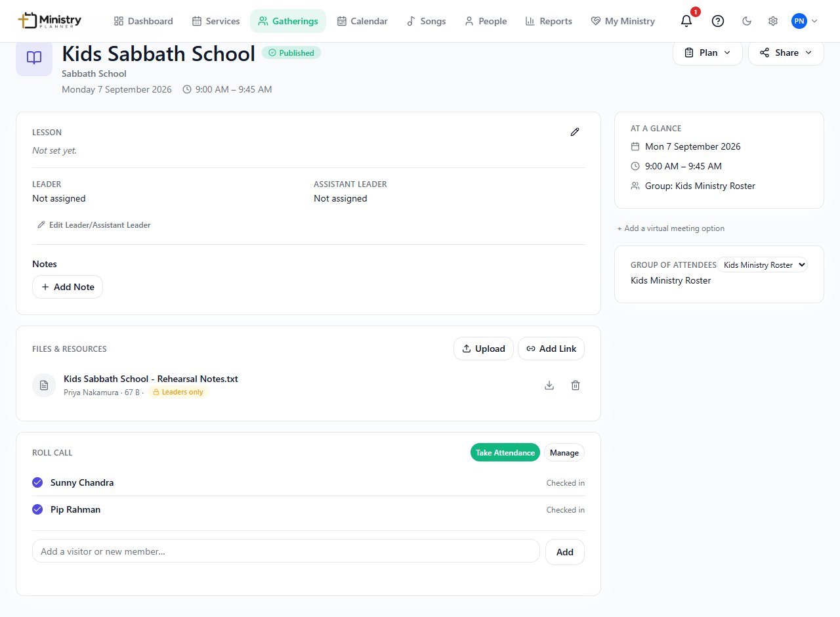Go to the Dashboard tab

[x=143, y=21]
